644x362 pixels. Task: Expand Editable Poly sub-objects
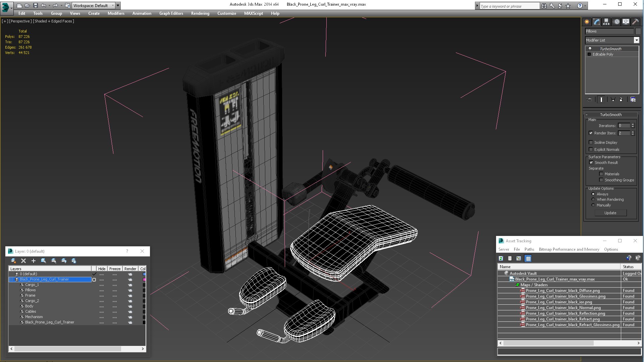pyautogui.click(x=589, y=54)
